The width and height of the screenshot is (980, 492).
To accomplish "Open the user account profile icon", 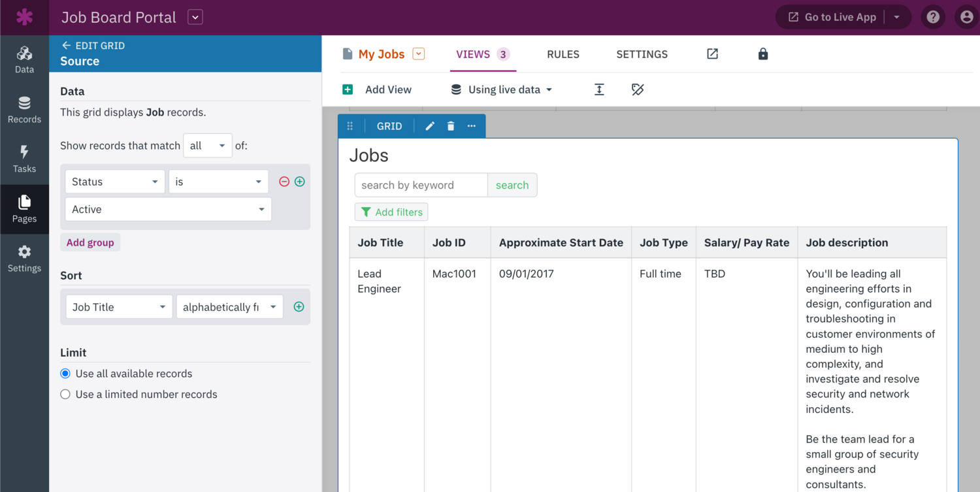I will (966, 17).
